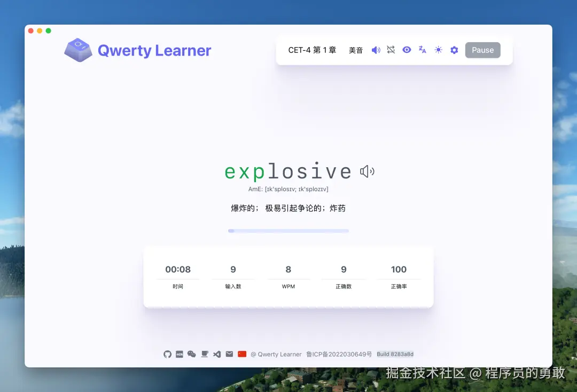Switch theme using the brightness icon
The width and height of the screenshot is (577, 392).
(x=438, y=50)
